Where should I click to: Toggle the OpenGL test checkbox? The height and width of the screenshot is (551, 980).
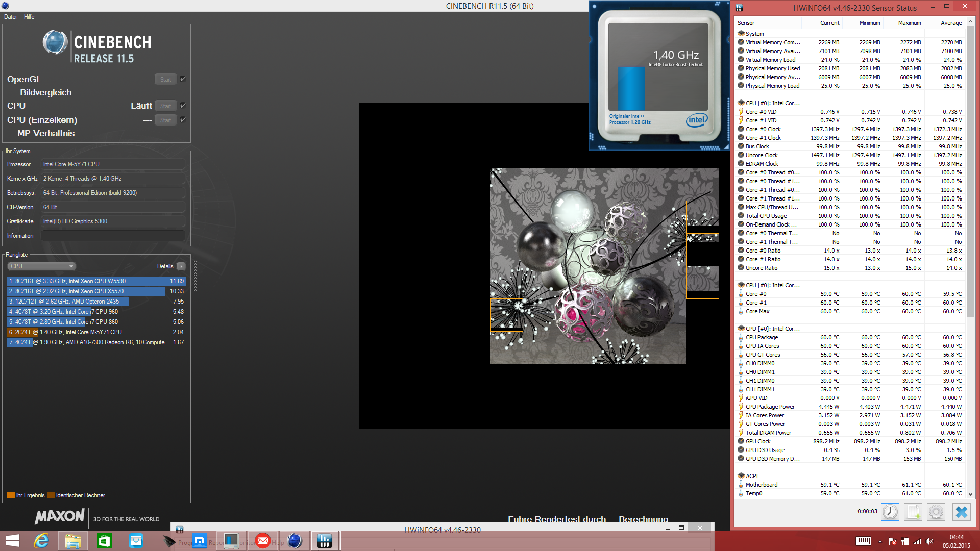(x=183, y=79)
